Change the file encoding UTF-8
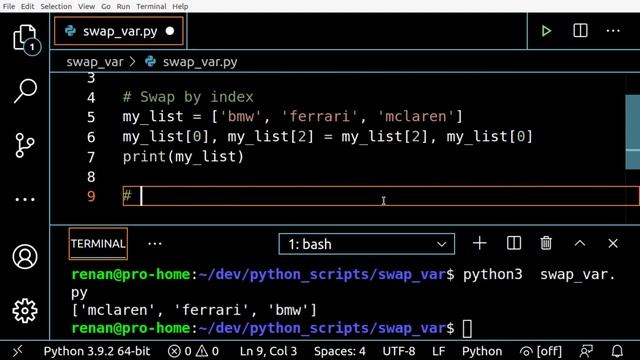The height and width of the screenshot is (360, 640). [x=399, y=351]
